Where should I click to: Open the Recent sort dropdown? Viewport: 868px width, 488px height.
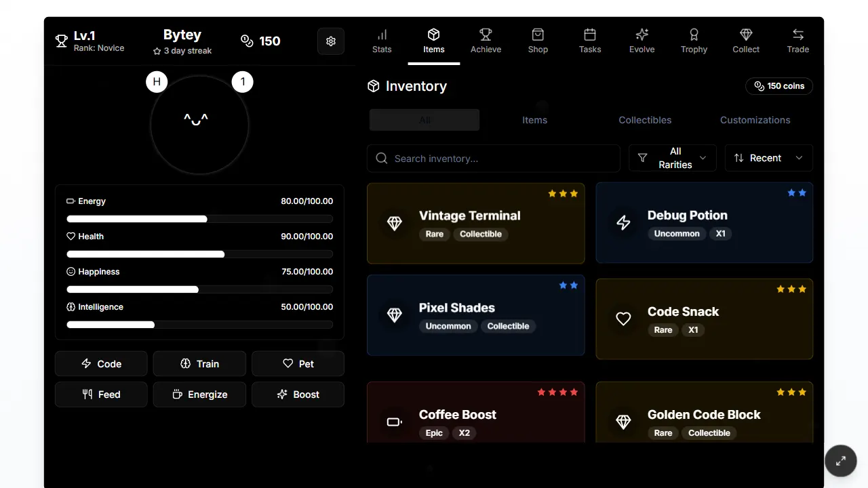coord(769,158)
